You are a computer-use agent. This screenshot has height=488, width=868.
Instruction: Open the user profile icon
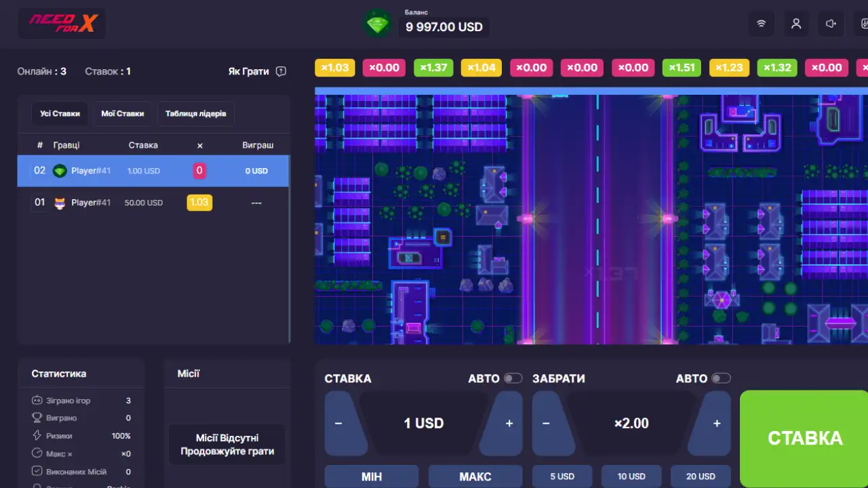[x=796, y=24]
